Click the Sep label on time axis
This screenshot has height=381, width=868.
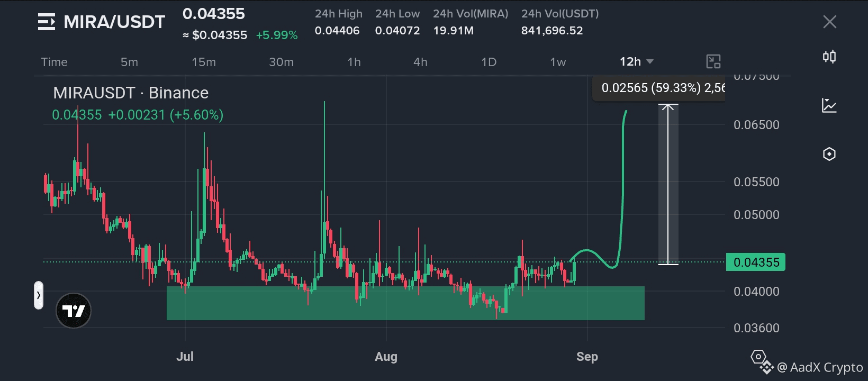587,357
